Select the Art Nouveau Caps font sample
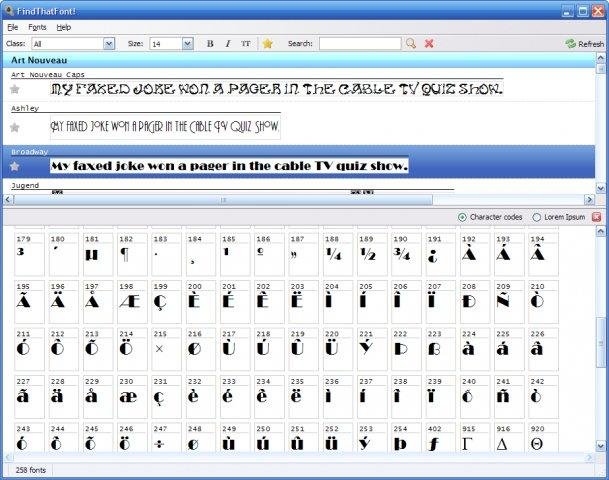Image resolution: width=609 pixels, height=480 pixels. (x=277, y=89)
